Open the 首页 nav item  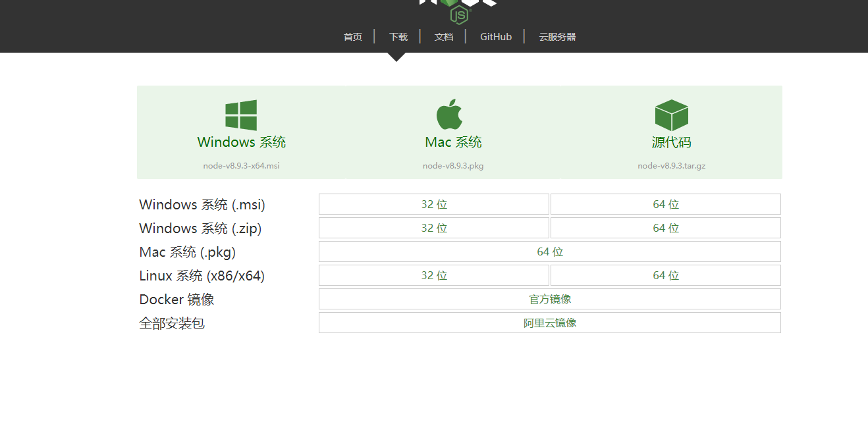pos(353,37)
